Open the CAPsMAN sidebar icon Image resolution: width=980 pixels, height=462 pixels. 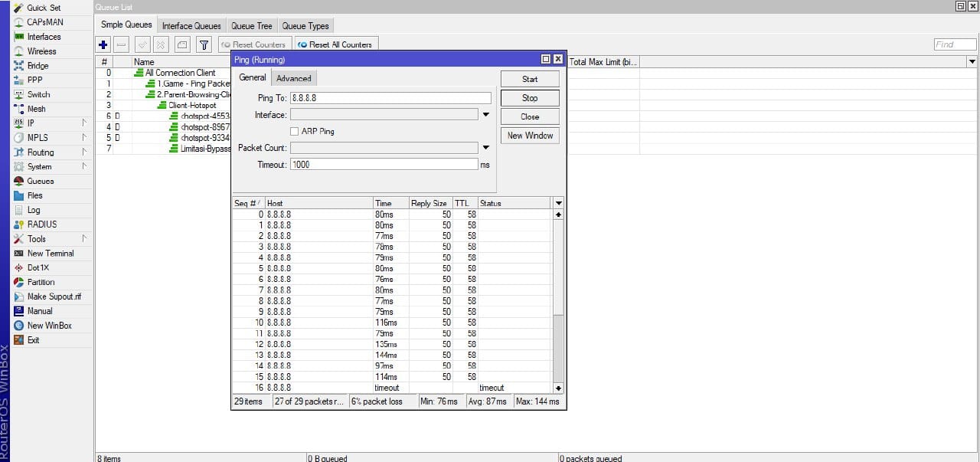(x=19, y=22)
